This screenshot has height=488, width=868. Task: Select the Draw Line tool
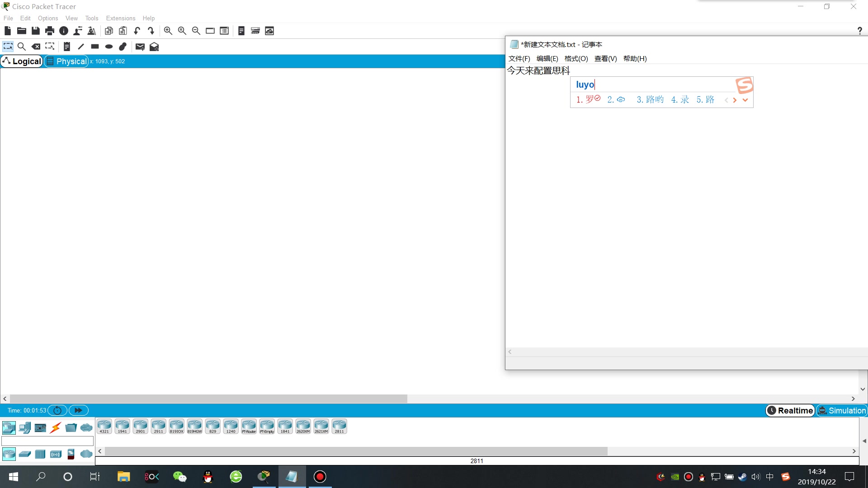(x=81, y=47)
